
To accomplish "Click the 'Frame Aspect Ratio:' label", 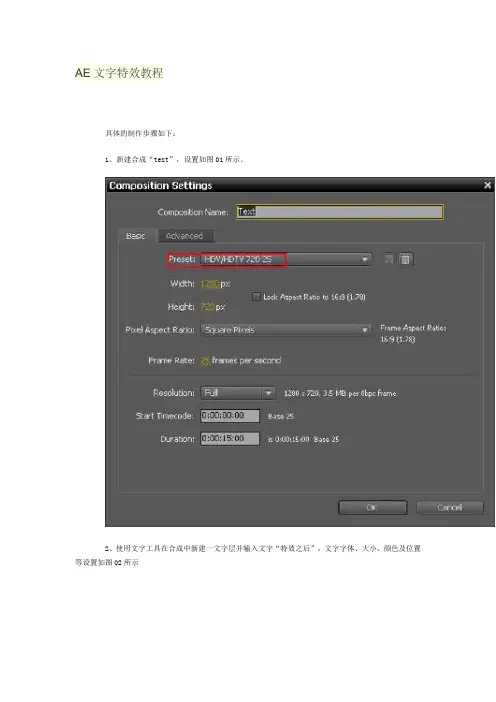I will click(413, 328).
